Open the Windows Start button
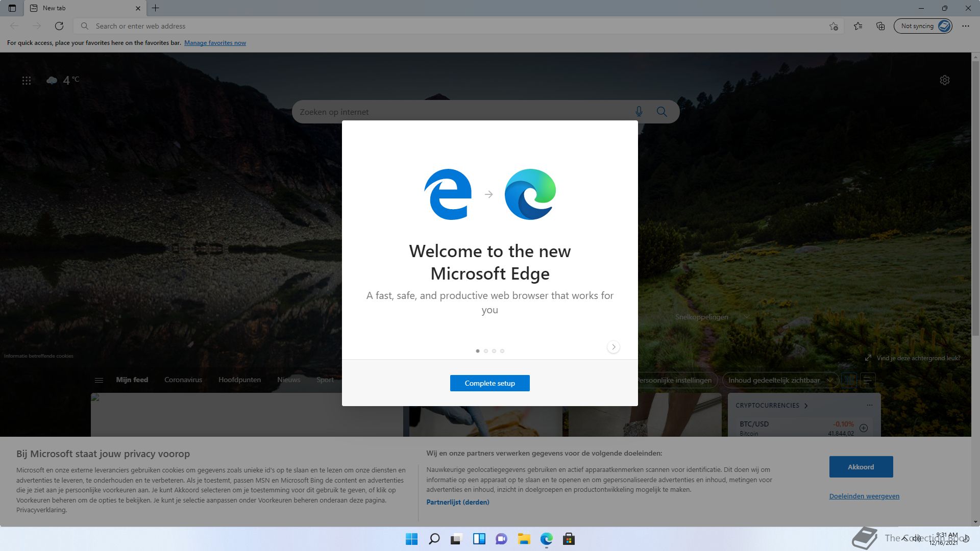The width and height of the screenshot is (980, 551). 411,539
